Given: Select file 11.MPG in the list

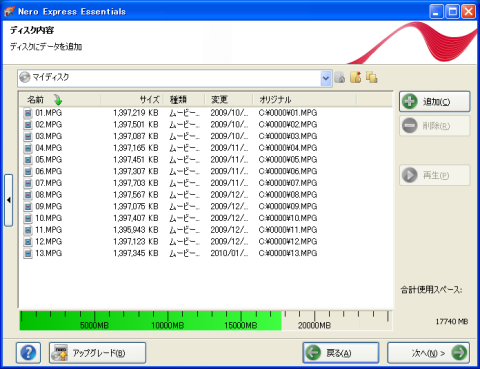Looking at the screenshot, I should 49,230.
